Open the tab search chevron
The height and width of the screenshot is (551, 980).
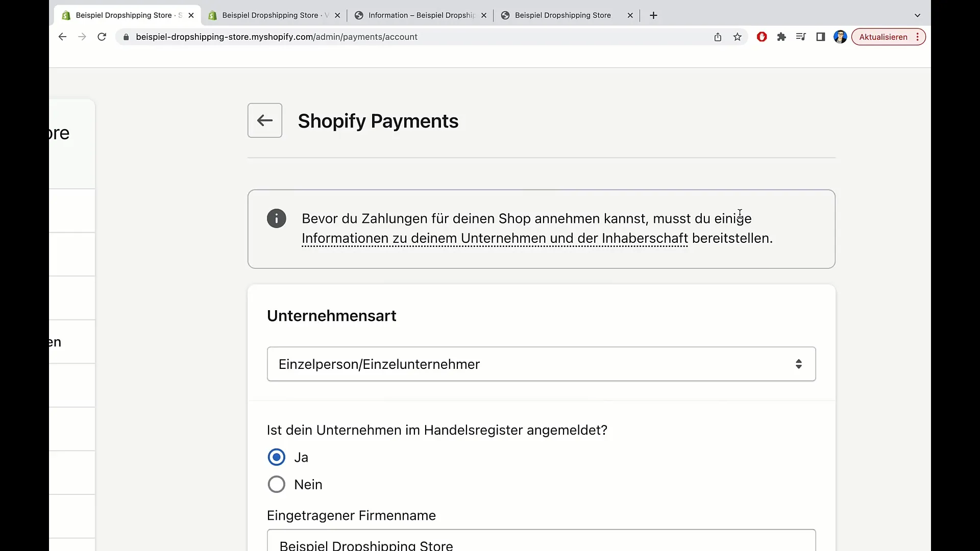pyautogui.click(x=917, y=15)
